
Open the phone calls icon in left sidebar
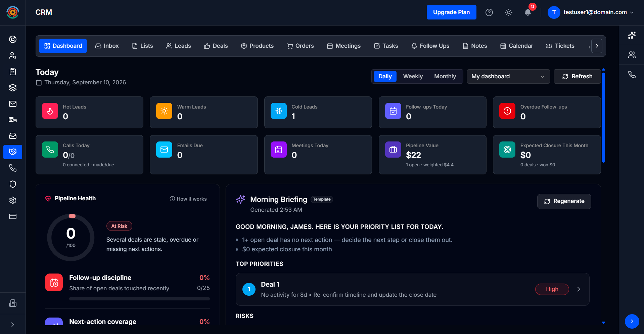[13, 168]
